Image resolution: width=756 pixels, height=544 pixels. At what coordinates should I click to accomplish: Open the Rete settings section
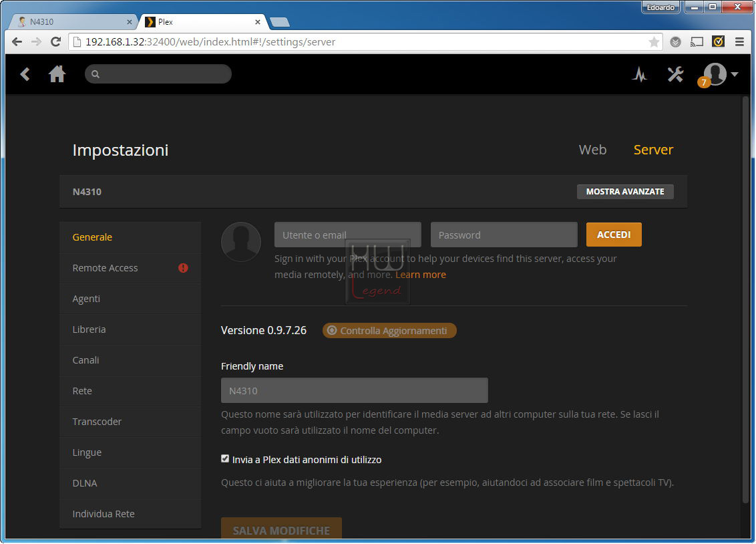coord(130,391)
